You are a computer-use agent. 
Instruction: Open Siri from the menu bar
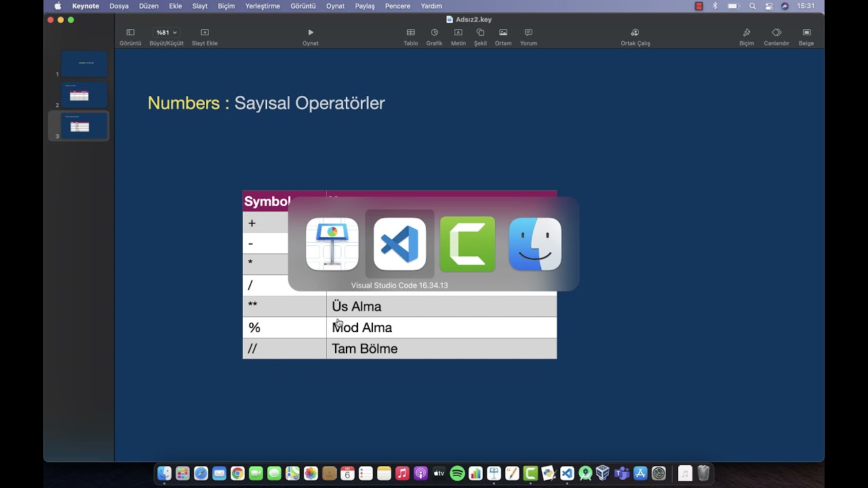pyautogui.click(x=785, y=6)
